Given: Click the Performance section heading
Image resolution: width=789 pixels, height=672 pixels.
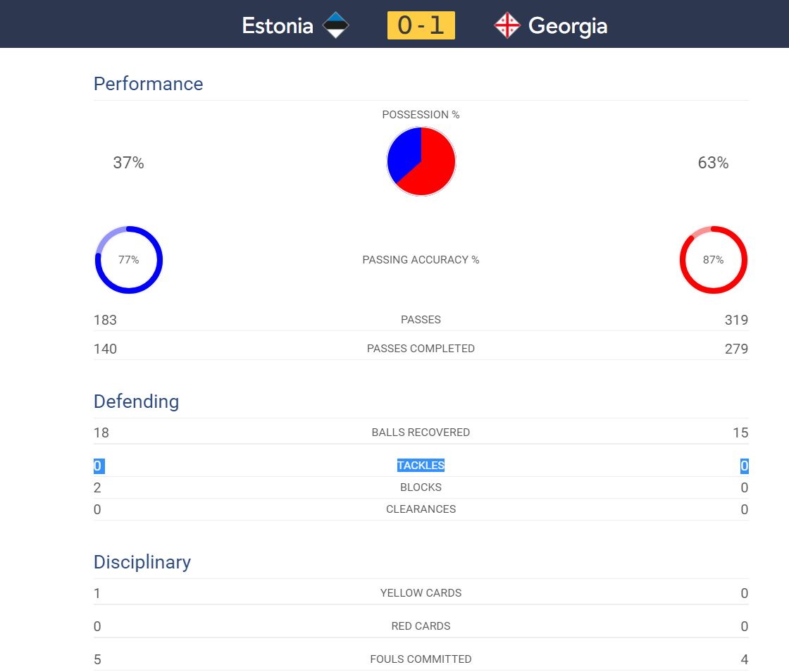Looking at the screenshot, I should pos(148,84).
